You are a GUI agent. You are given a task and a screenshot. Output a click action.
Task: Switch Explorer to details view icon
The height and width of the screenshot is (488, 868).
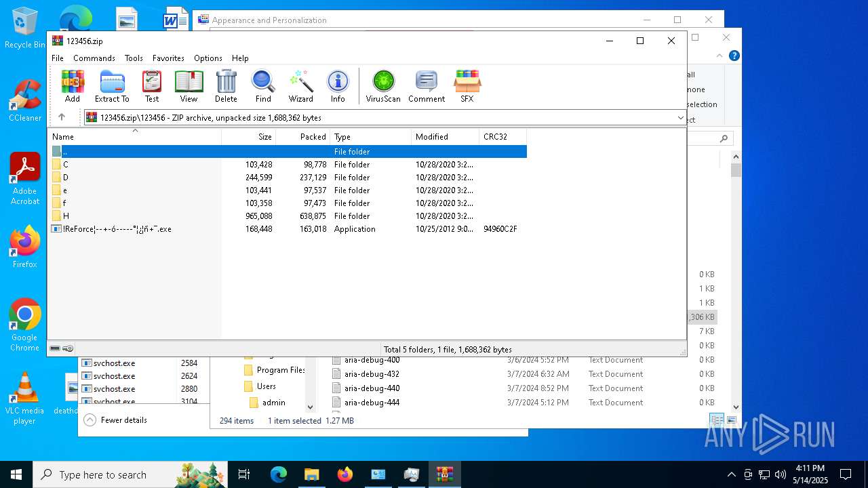(x=715, y=420)
